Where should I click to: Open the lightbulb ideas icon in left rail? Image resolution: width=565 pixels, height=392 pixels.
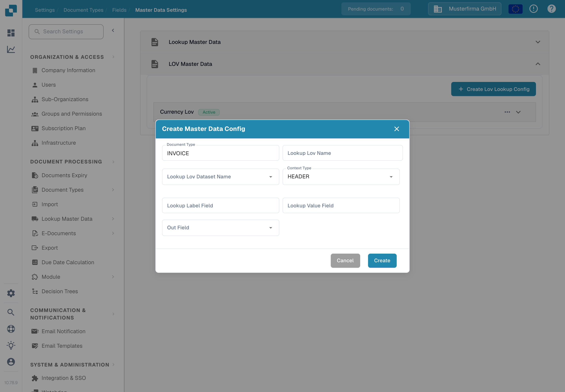point(11,345)
